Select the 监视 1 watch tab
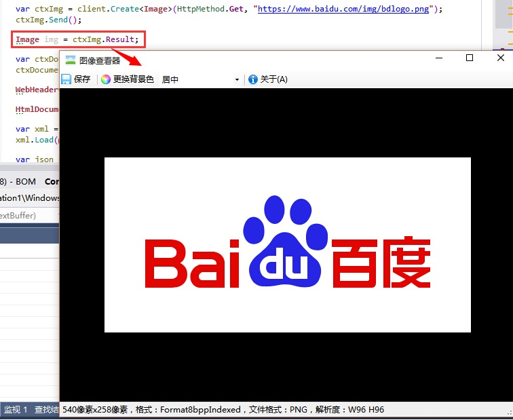The height and width of the screenshot is (420, 513). point(16,410)
